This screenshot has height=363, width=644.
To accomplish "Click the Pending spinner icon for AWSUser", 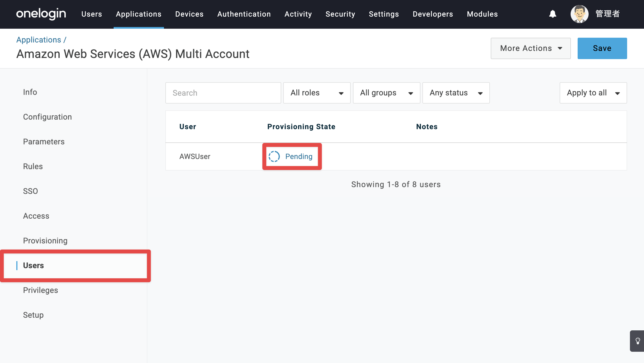I will pos(274,156).
